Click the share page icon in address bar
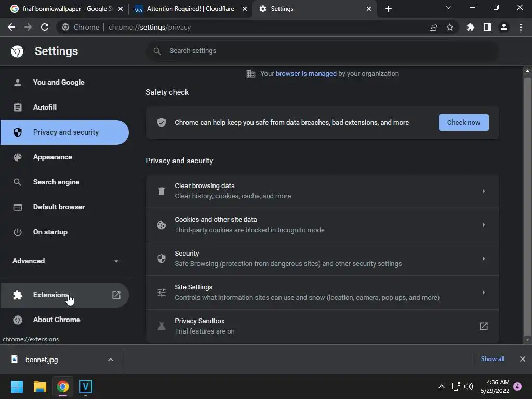Viewport: 532px width, 399px height. (x=433, y=27)
